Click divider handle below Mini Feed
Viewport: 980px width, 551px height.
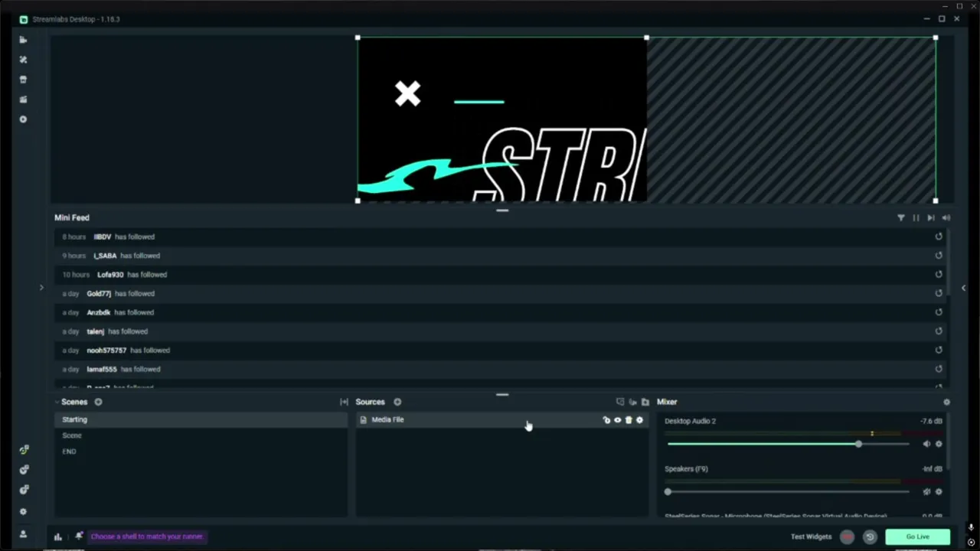tap(502, 395)
